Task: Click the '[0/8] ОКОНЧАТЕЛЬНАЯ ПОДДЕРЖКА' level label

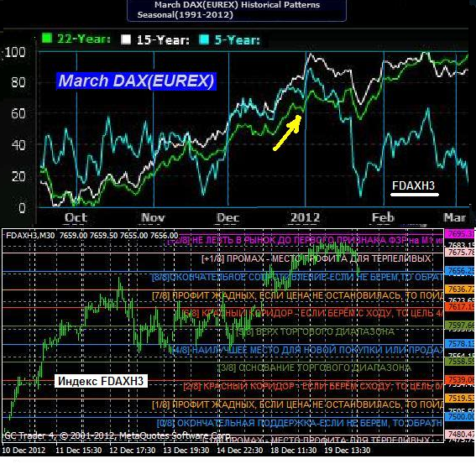Action: (x=300, y=423)
